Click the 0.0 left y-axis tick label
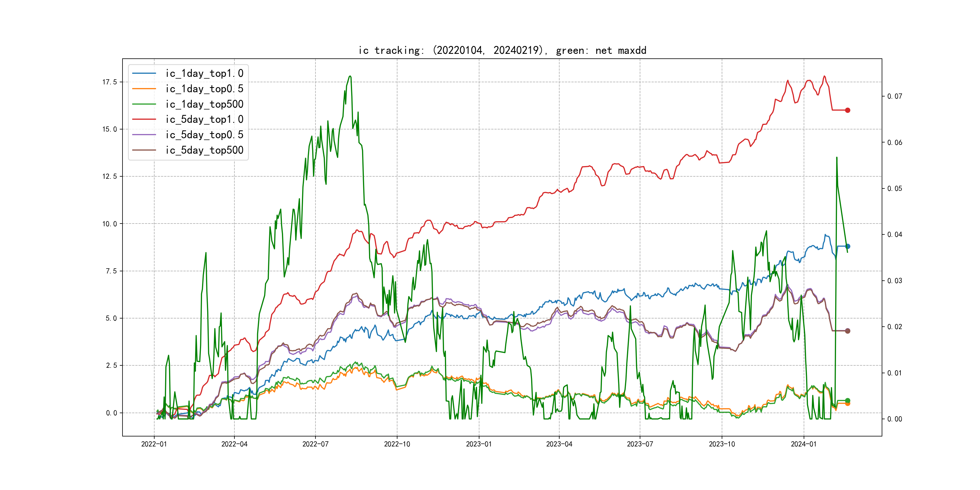 [x=112, y=413]
